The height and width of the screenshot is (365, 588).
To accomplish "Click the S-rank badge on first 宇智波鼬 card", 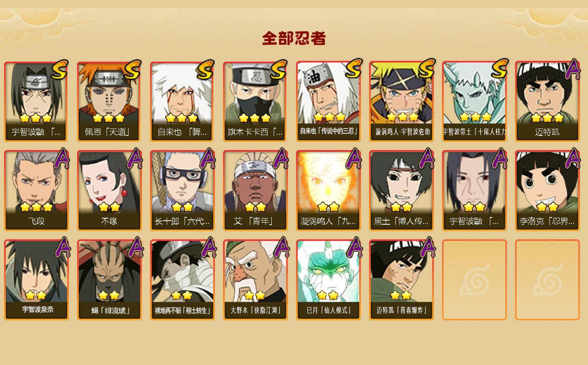I will pos(60,70).
